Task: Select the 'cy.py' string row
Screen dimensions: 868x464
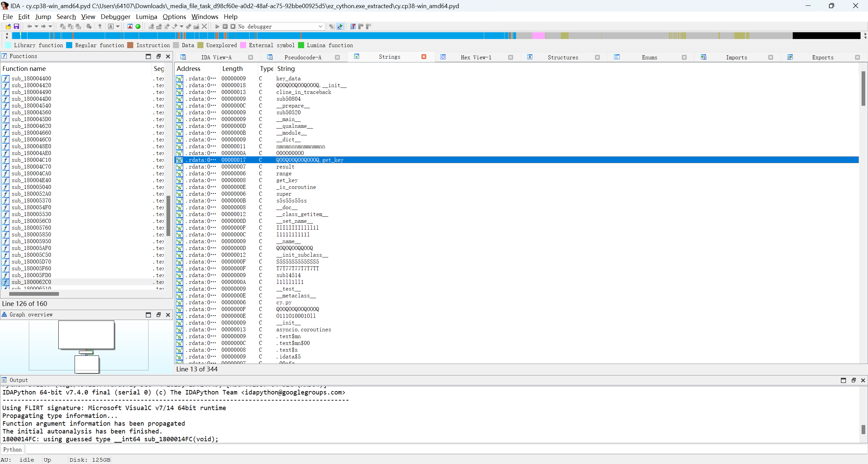Action: 517,302
